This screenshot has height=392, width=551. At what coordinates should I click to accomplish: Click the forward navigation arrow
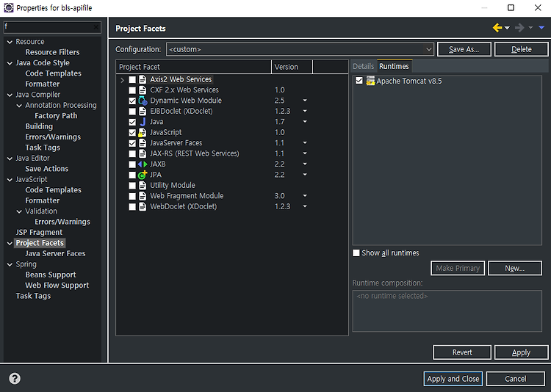click(519, 28)
